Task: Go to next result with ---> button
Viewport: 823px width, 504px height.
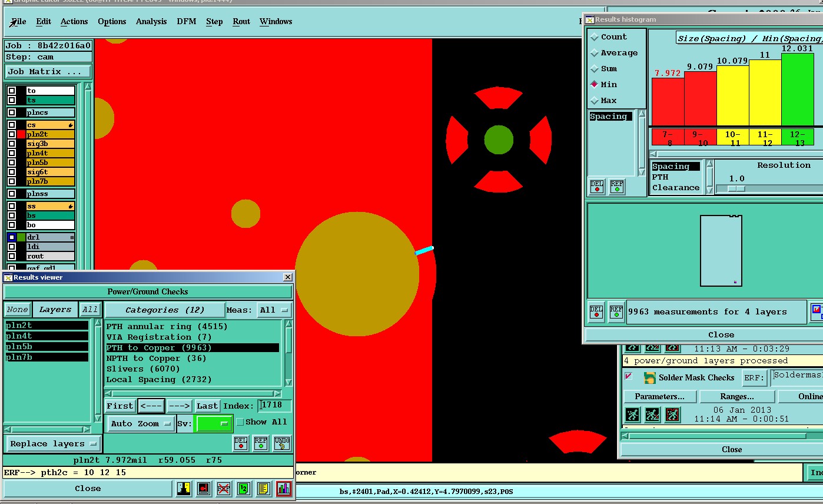Action: pyautogui.click(x=179, y=406)
